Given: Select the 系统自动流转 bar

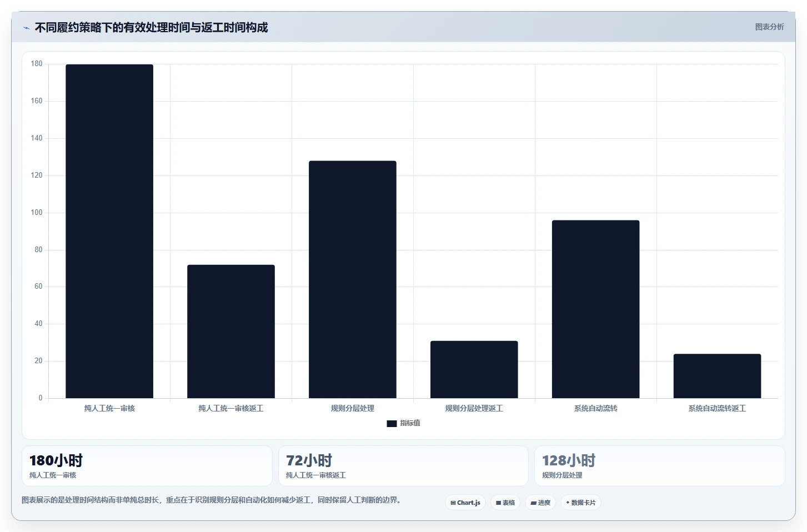Looking at the screenshot, I should [596, 309].
